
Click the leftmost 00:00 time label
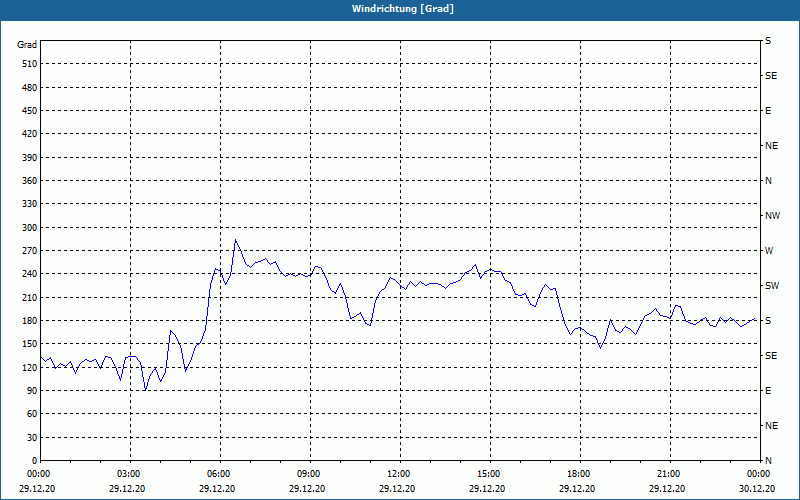(37, 474)
